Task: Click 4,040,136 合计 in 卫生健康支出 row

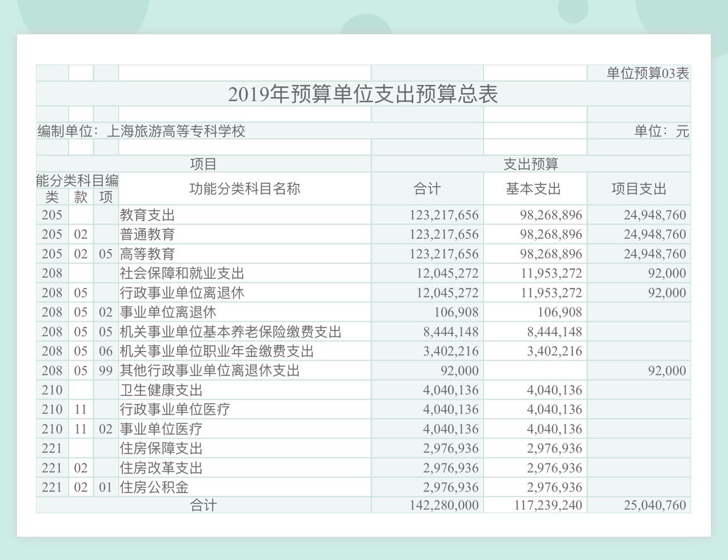Action: tap(451, 390)
